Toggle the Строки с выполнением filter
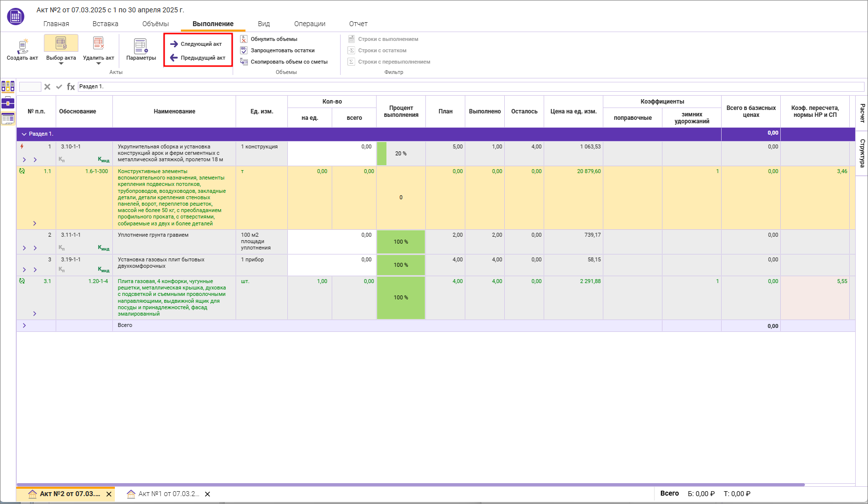This screenshot has height=504, width=868. [x=383, y=39]
